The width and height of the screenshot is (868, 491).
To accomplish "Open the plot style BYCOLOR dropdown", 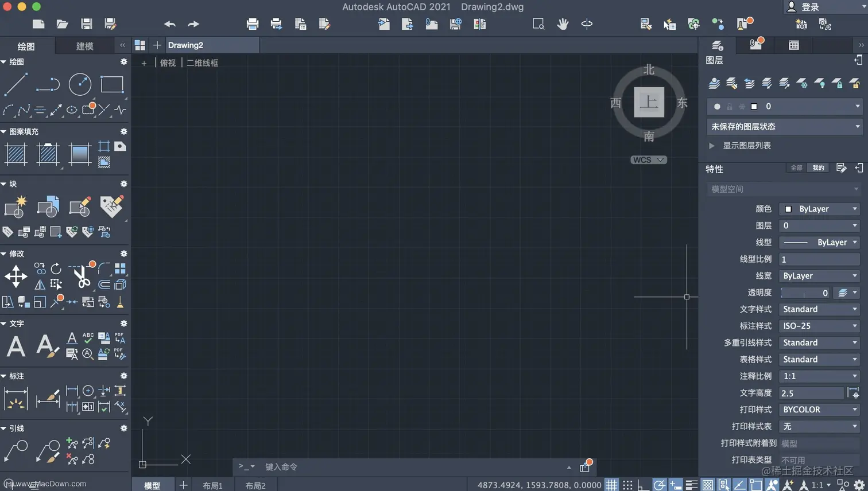I will point(819,410).
